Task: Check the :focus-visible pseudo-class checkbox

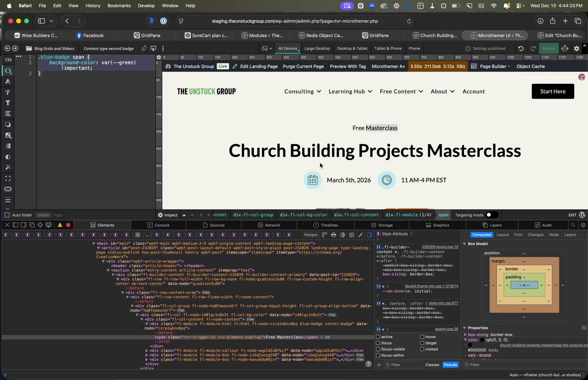Action: [379, 349]
